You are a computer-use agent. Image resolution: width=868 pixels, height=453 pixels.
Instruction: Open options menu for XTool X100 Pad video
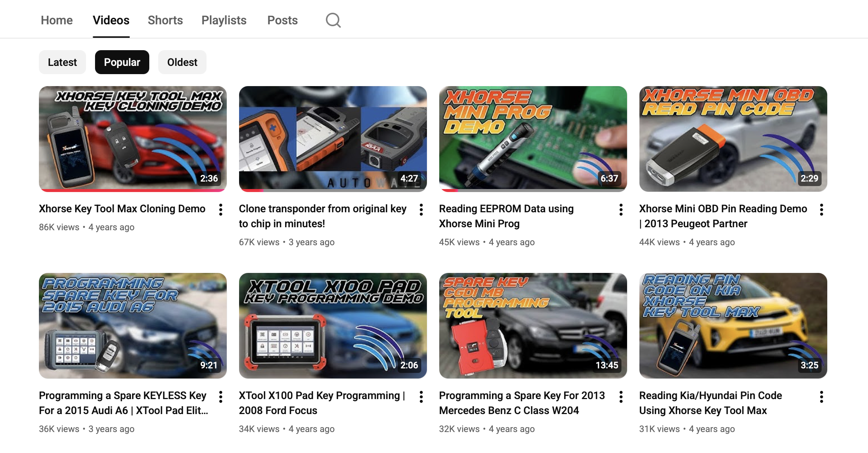[421, 396]
